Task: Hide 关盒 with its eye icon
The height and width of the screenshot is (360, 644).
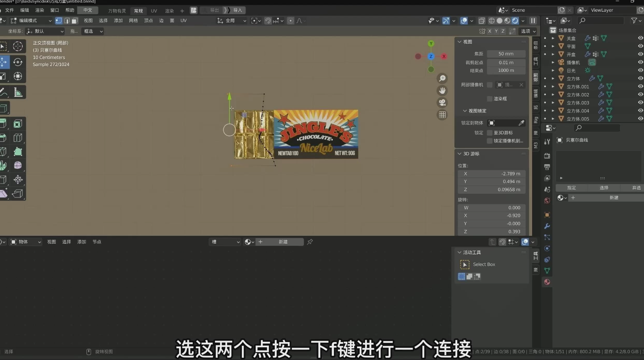Action: (x=640, y=38)
